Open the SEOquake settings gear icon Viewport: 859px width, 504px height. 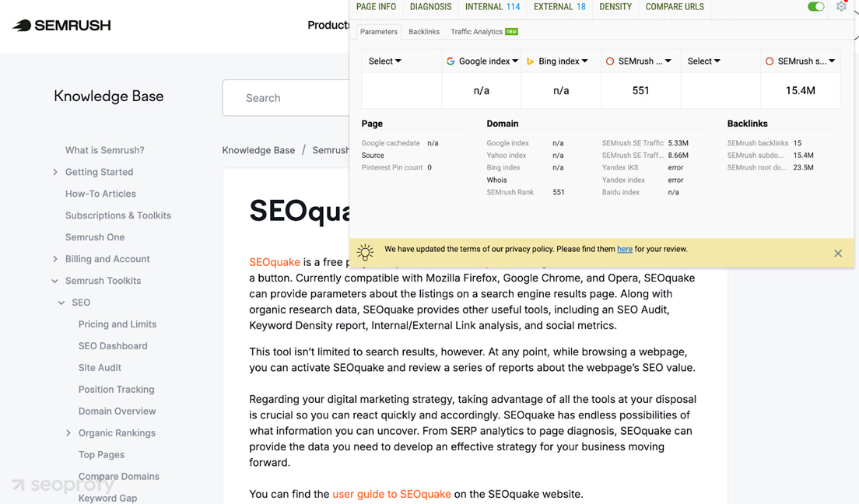pyautogui.click(x=842, y=6)
